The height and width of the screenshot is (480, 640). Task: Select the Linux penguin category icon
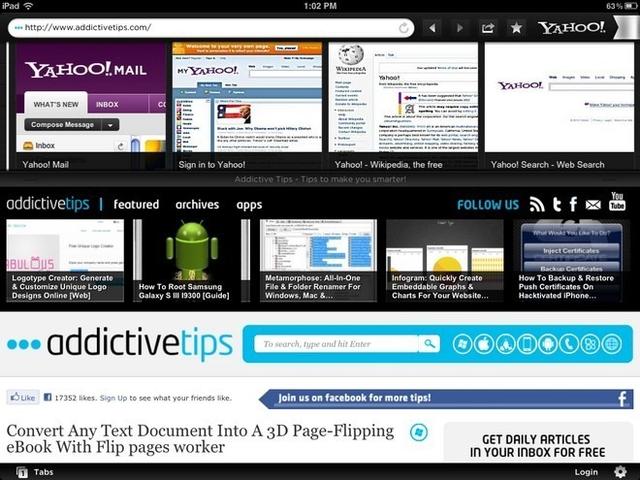505,344
